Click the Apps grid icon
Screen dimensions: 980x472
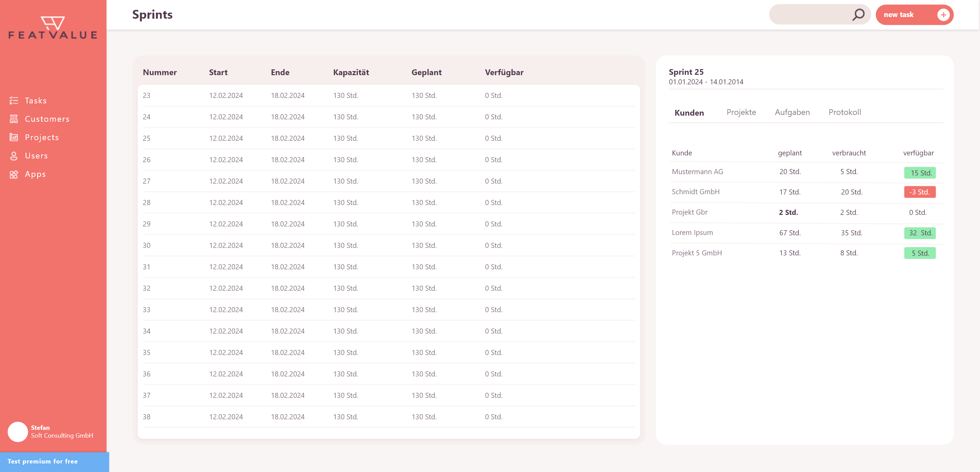click(14, 174)
